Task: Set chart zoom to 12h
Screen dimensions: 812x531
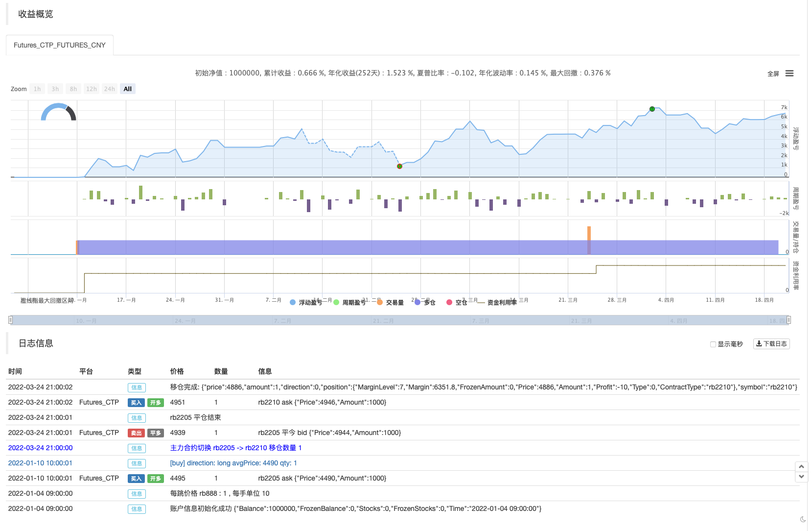Action: click(92, 89)
